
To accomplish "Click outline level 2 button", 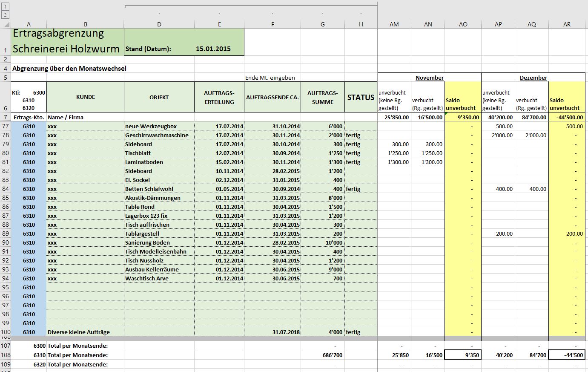I will tap(5, 15).
